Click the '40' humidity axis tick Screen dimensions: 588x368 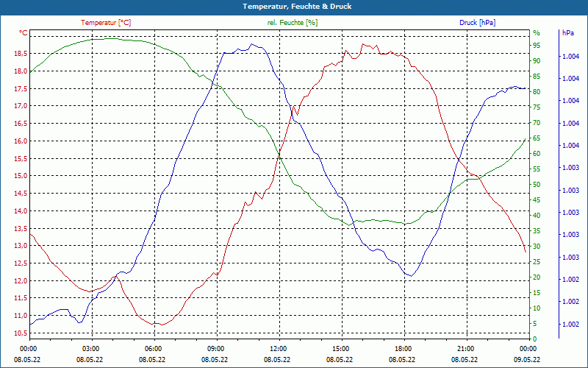(537, 216)
